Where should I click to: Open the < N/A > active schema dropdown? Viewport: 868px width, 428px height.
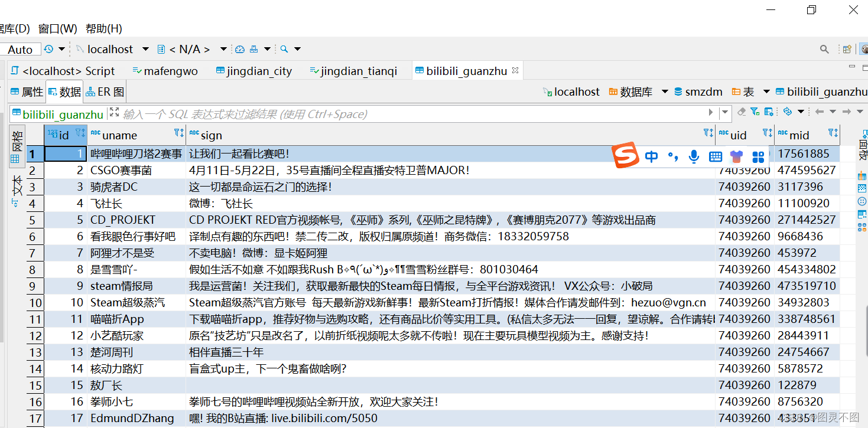[x=223, y=49]
